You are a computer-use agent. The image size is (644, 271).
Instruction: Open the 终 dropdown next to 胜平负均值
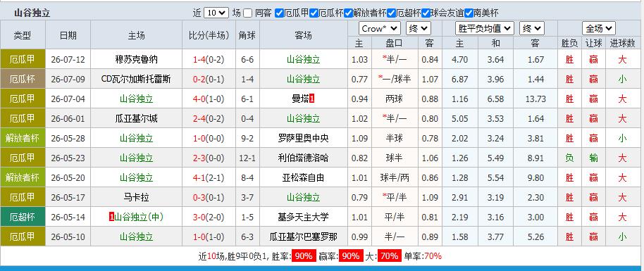click(x=532, y=29)
